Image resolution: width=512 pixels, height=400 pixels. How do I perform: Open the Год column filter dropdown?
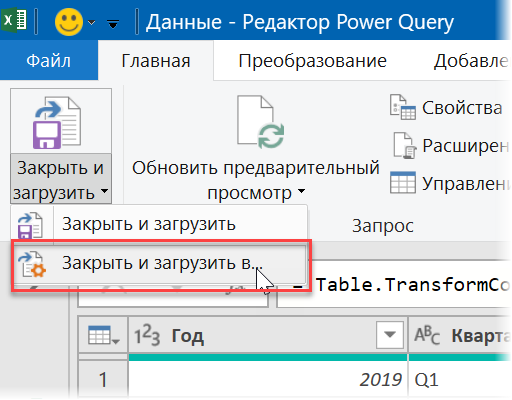[390, 335]
